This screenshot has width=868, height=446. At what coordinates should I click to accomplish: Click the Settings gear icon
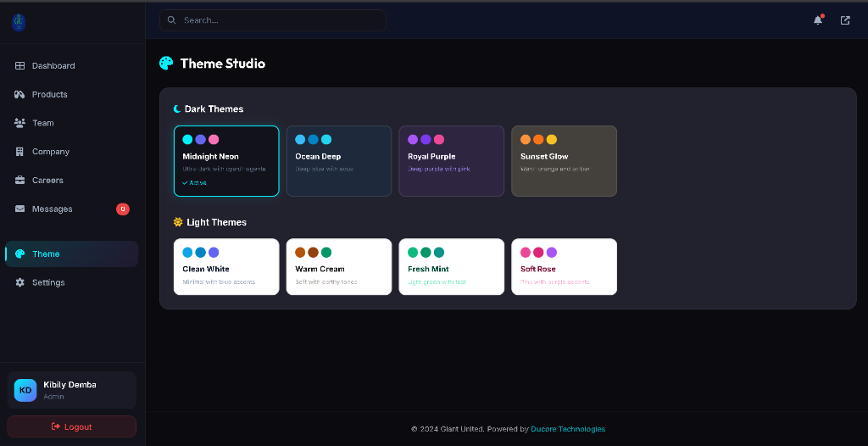pyautogui.click(x=19, y=282)
